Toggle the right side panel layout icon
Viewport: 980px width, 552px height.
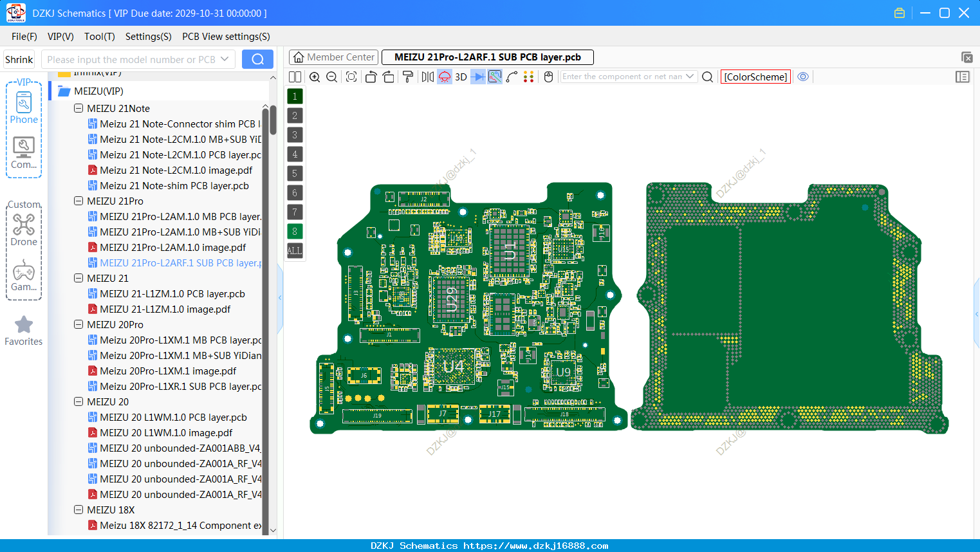[x=963, y=77]
